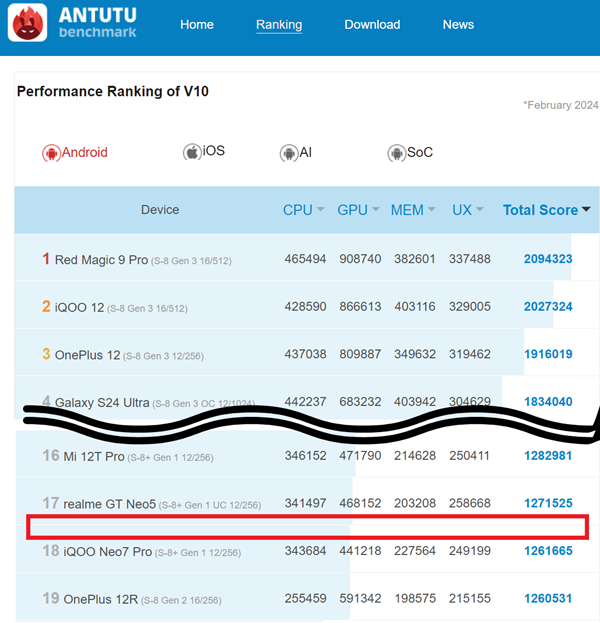
Task: Click the Total Score header label
Action: coord(540,210)
